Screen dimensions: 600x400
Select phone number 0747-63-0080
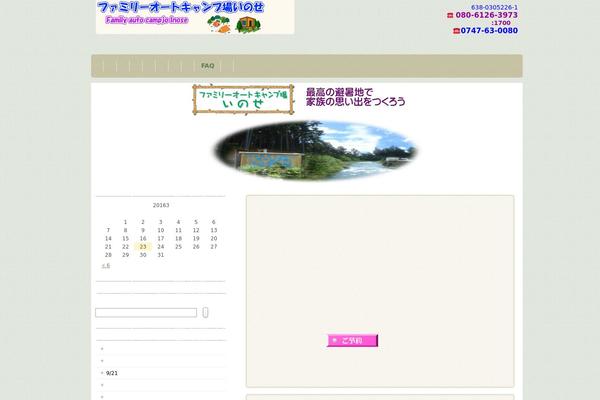[x=489, y=31]
